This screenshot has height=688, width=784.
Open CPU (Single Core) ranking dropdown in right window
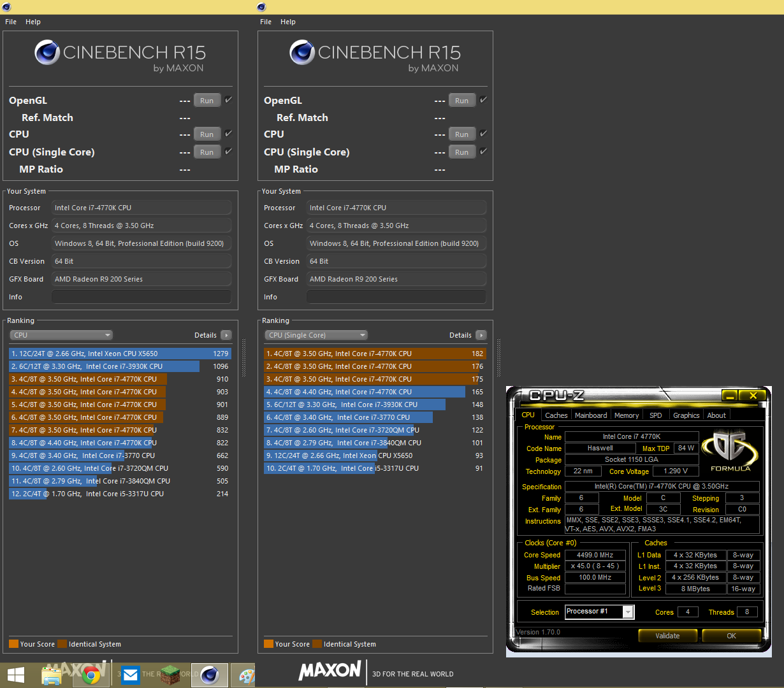pyautogui.click(x=316, y=335)
